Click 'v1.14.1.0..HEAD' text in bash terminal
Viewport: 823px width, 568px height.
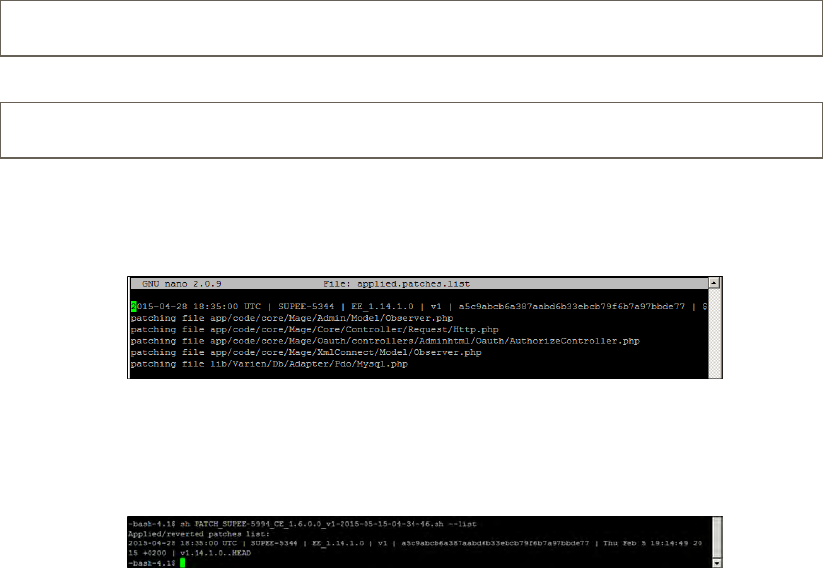pos(215,553)
